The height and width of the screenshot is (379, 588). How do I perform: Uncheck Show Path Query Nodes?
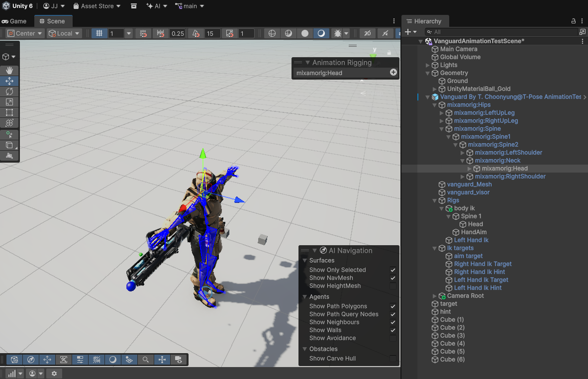(x=392, y=314)
